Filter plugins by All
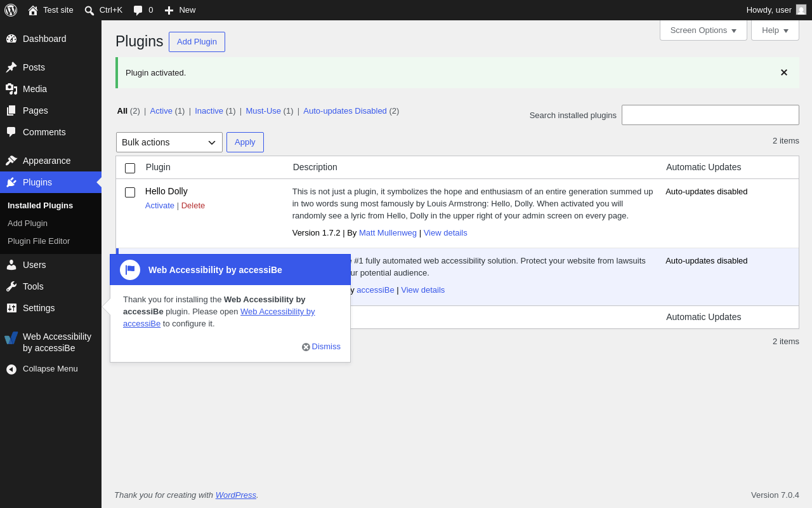812x508 pixels. (x=122, y=110)
